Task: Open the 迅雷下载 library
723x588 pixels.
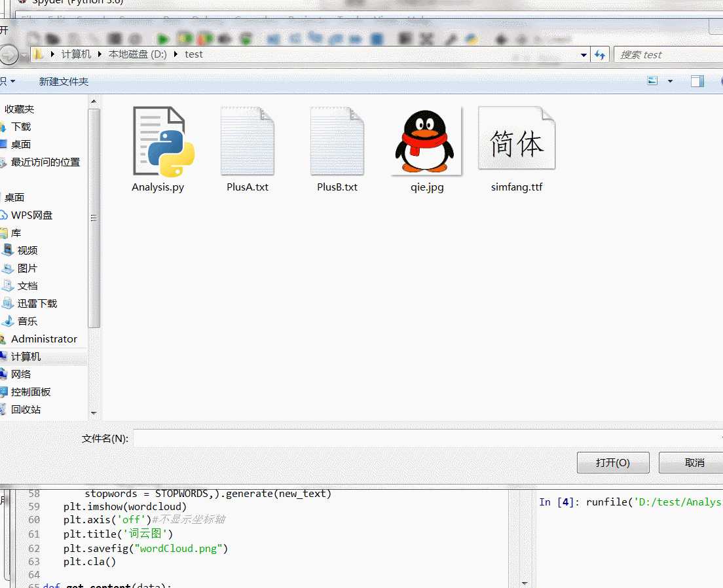Action: [x=37, y=303]
